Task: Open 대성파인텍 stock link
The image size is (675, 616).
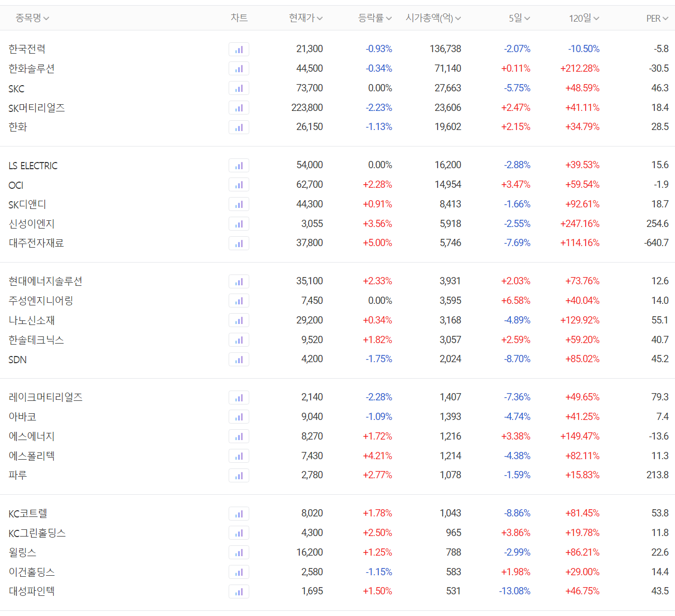Action: (x=31, y=591)
